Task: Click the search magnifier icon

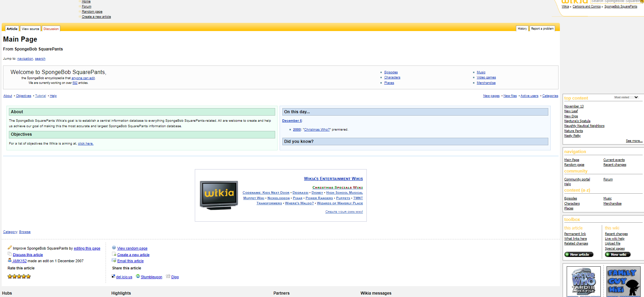Action: (x=642, y=1)
